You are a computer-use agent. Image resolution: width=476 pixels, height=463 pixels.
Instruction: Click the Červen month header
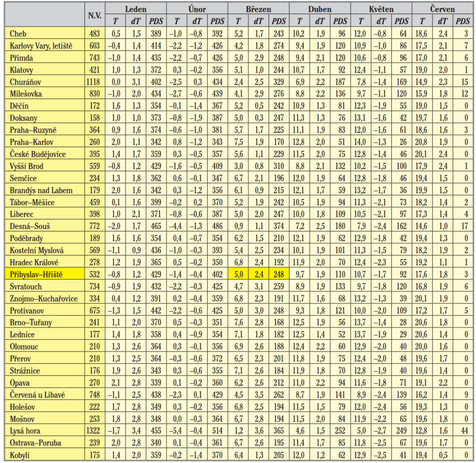(x=442, y=9)
